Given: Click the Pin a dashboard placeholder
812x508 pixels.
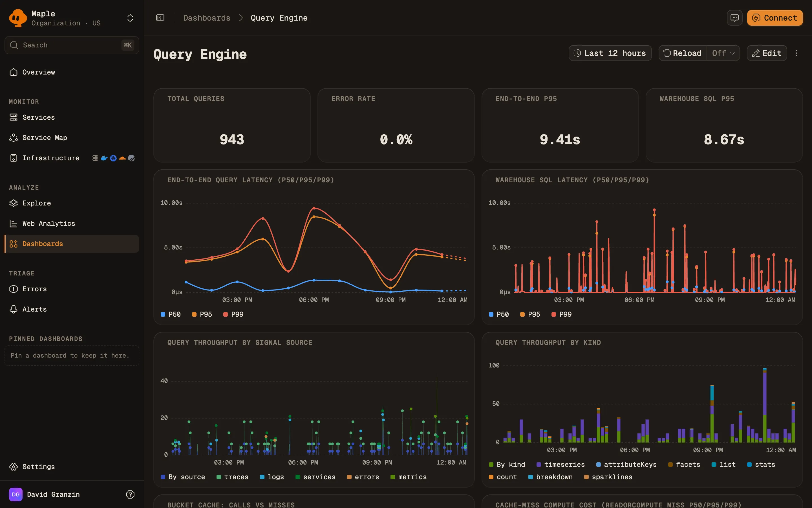Looking at the screenshot, I should point(72,356).
